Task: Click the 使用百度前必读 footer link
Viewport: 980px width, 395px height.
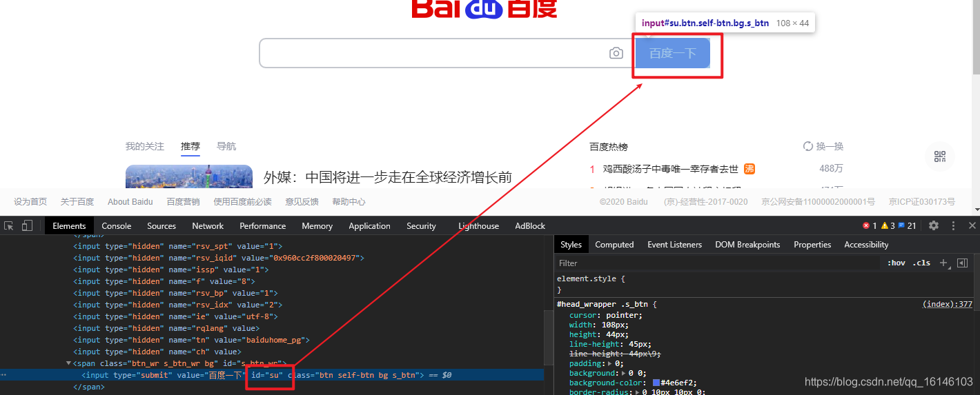Action: [242, 201]
